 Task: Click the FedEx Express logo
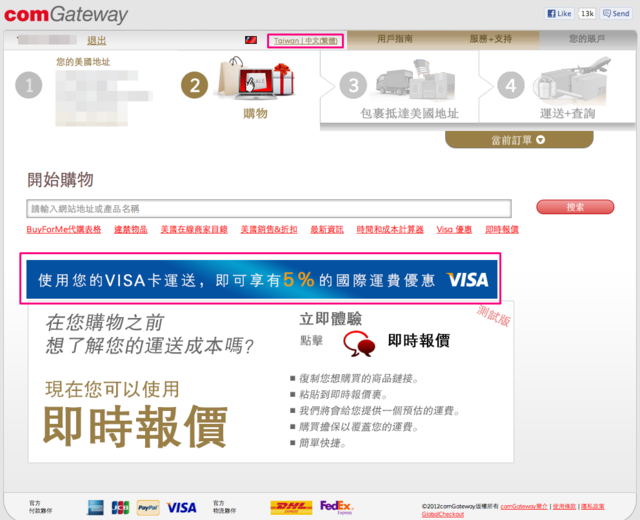point(337,507)
